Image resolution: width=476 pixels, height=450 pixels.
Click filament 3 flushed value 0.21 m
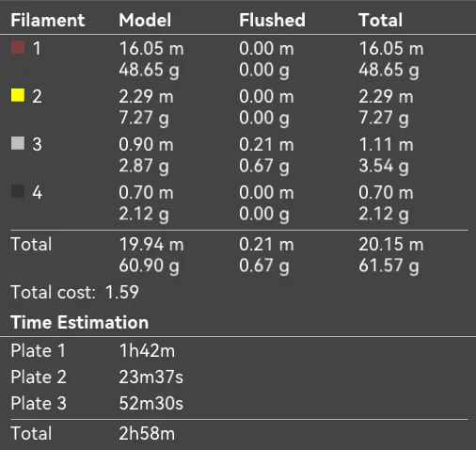tap(266, 145)
